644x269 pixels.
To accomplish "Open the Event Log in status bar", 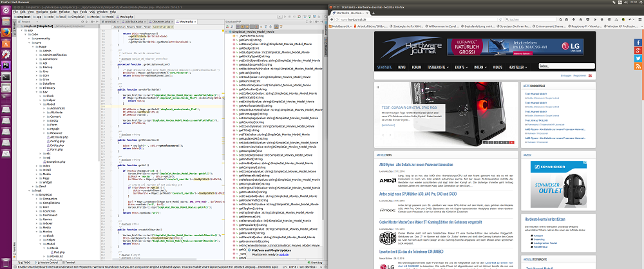I will click(316, 262).
